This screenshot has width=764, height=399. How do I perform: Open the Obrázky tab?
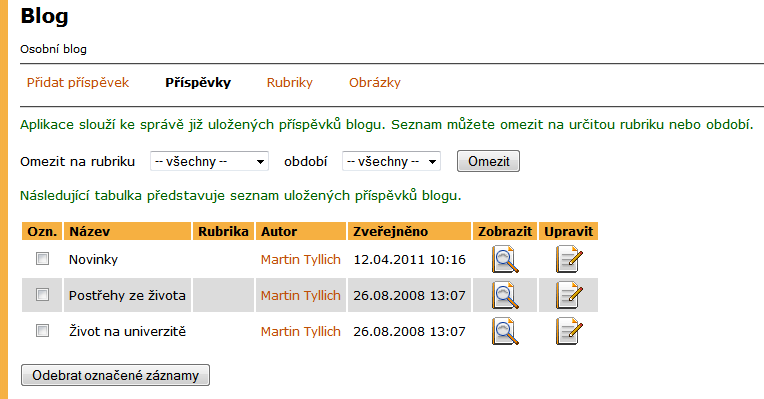(375, 82)
